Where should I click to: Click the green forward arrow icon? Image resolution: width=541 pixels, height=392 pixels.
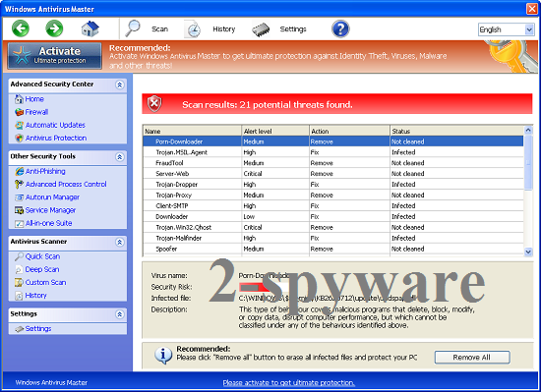click(x=54, y=28)
